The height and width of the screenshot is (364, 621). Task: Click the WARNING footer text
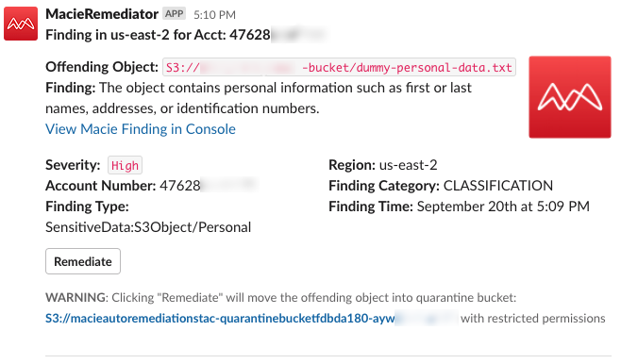pyautogui.click(x=281, y=298)
